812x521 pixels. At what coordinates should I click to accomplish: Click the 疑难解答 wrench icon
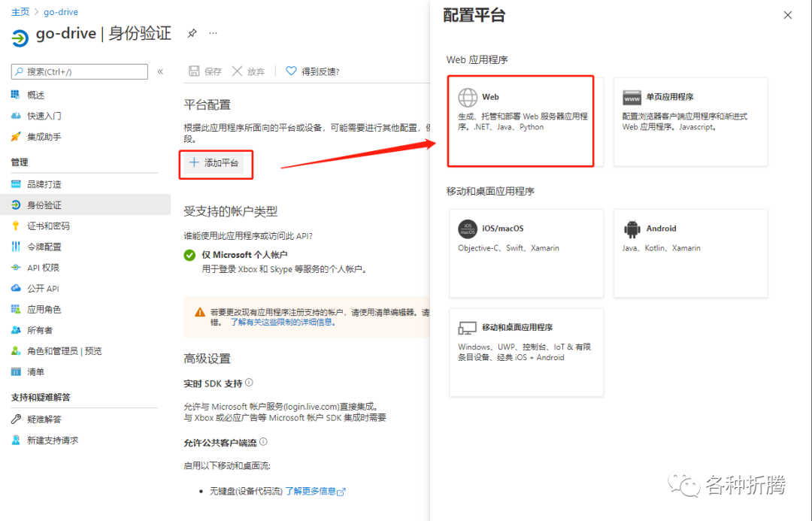point(16,420)
